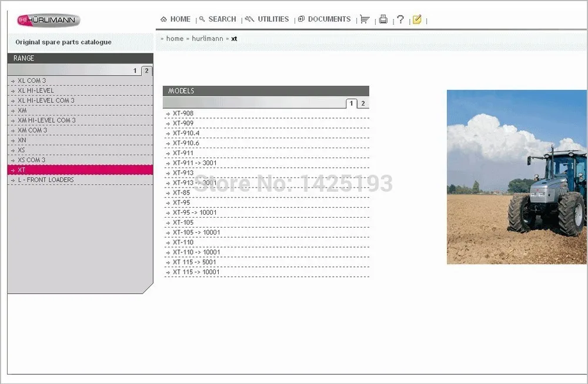Open help via the question mark icon
The height and width of the screenshot is (384, 588).
point(400,19)
